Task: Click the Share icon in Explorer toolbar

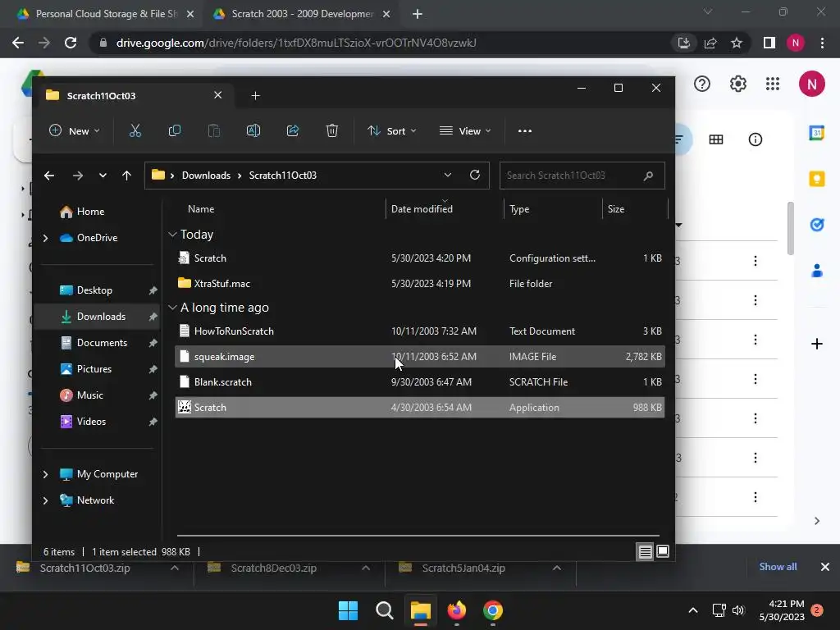Action: 293,130
